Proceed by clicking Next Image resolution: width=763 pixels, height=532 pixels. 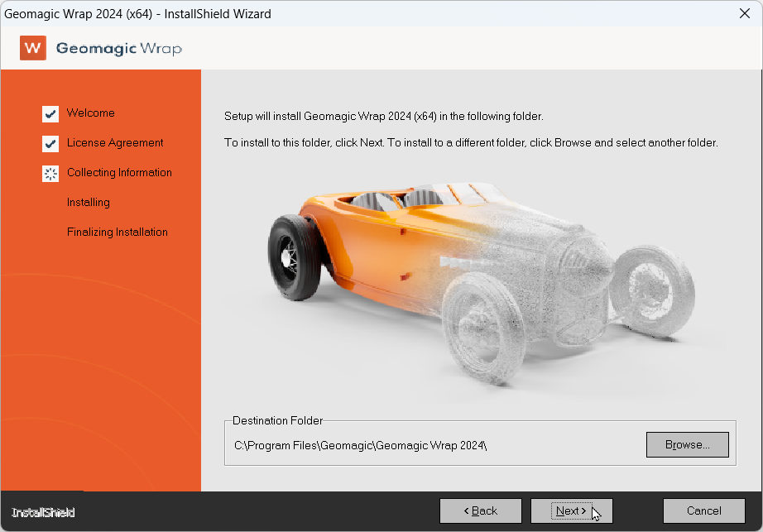[571, 510]
